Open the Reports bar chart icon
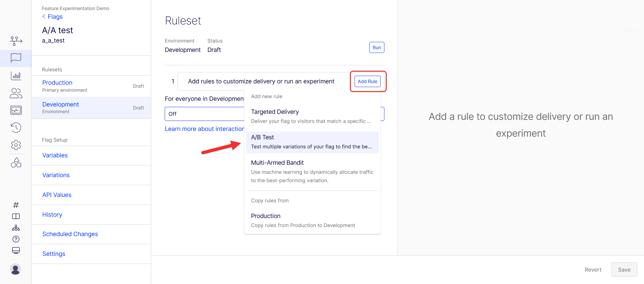 pos(16,76)
